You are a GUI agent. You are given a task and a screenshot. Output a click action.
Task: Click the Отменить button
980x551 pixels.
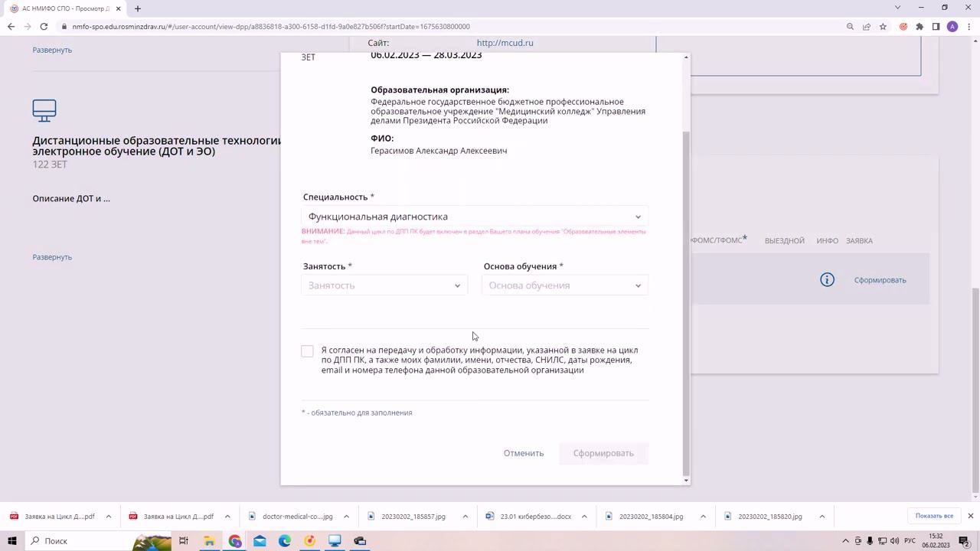[524, 453]
